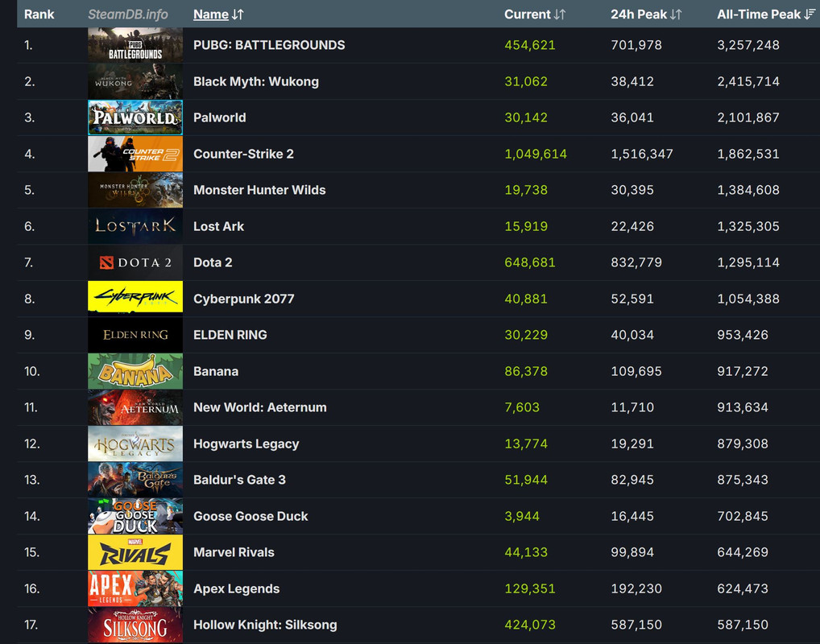Open Cyberpunk 2077 yellow thumbnail
The width and height of the screenshot is (820, 644).
click(x=135, y=299)
